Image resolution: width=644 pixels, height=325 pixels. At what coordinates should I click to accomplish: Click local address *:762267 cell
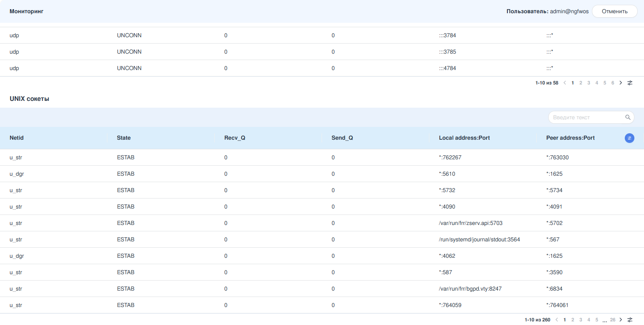tap(450, 157)
